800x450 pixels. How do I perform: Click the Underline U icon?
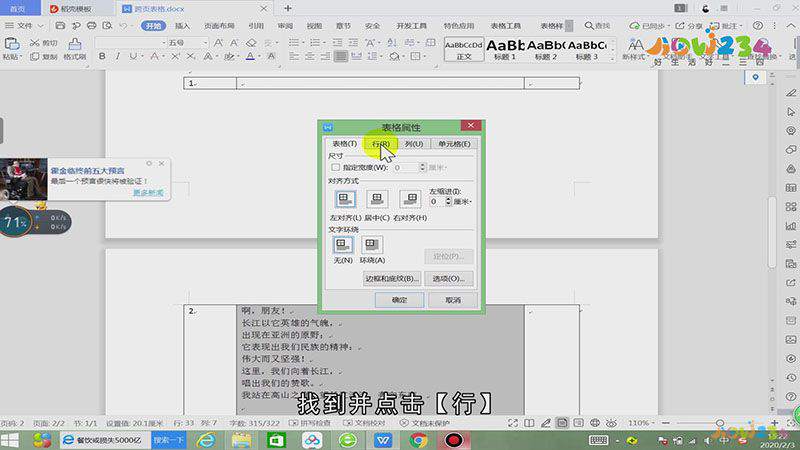coord(133,56)
